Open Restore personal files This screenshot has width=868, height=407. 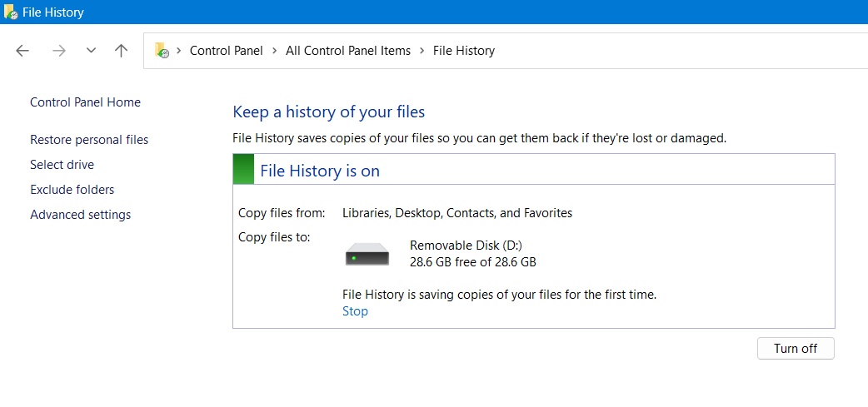tap(89, 140)
